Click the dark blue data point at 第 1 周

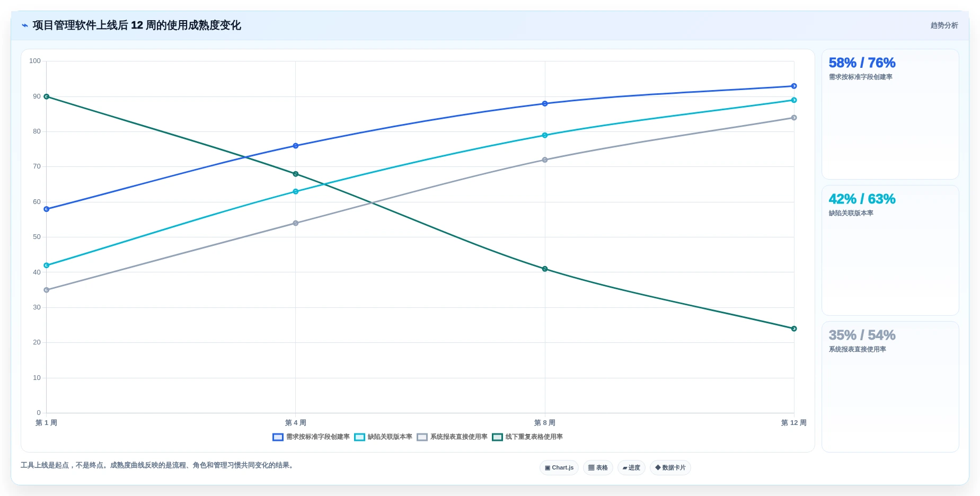(47, 209)
